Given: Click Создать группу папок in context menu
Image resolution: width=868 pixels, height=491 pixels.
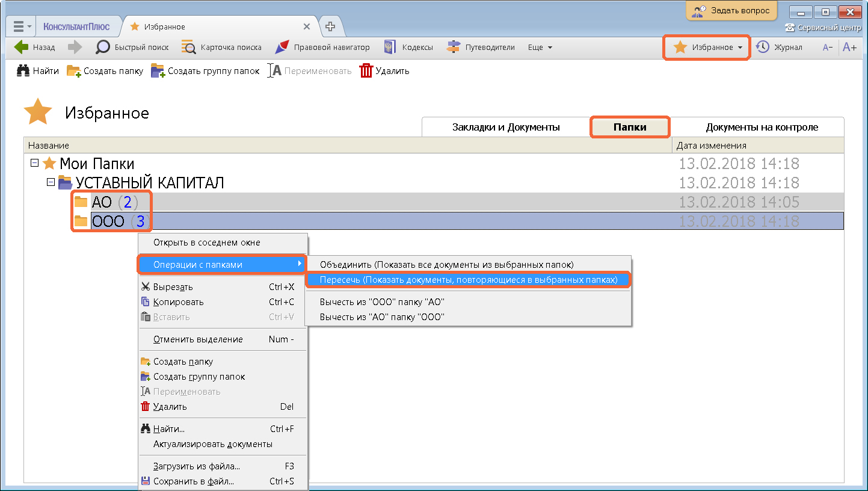Looking at the screenshot, I should (x=223, y=377).
